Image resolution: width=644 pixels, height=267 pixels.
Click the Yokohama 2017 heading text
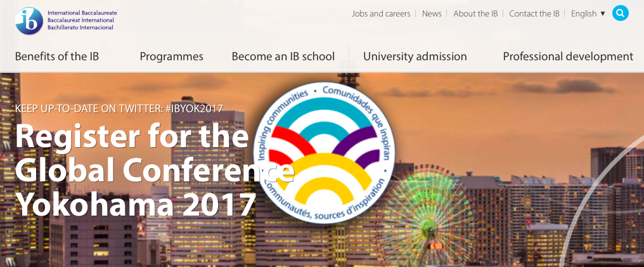[136, 204]
